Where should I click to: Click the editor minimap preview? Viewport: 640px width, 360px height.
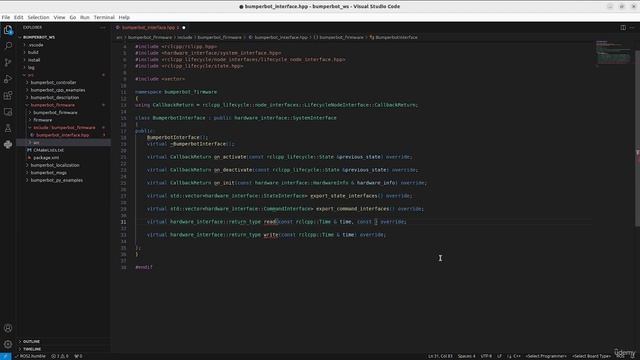click(x=613, y=53)
